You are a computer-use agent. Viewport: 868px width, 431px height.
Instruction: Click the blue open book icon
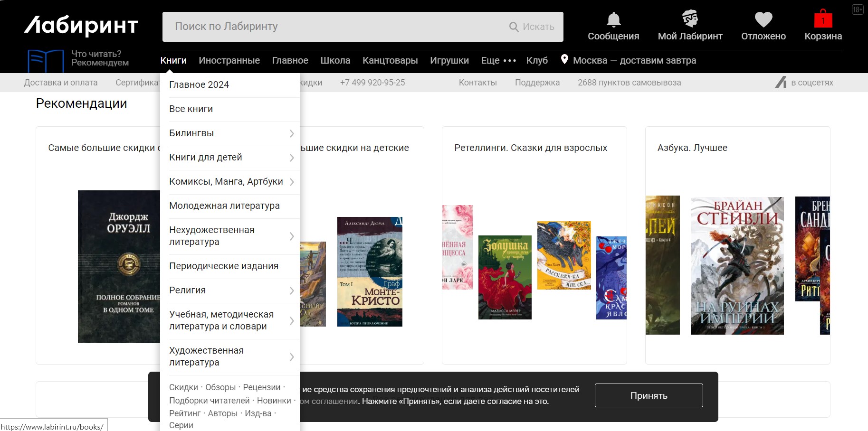click(x=46, y=61)
